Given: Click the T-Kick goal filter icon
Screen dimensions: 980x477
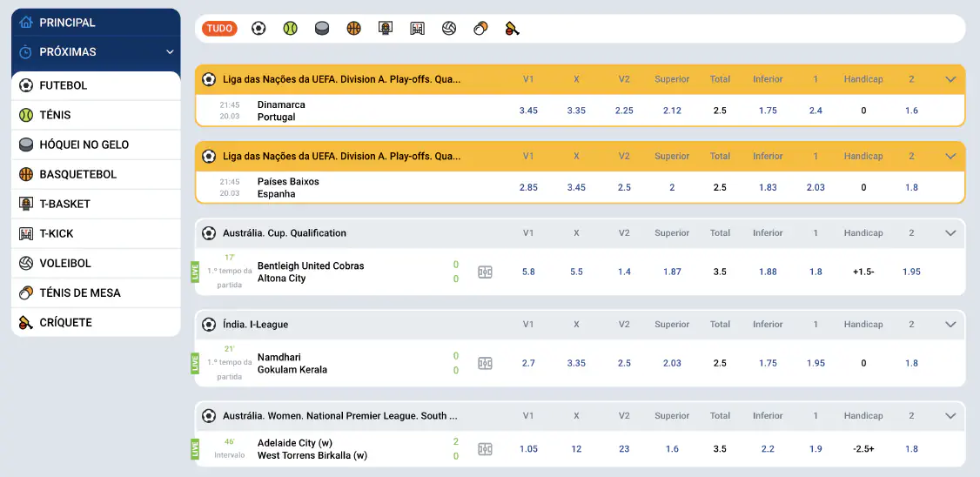Looking at the screenshot, I should (x=417, y=29).
